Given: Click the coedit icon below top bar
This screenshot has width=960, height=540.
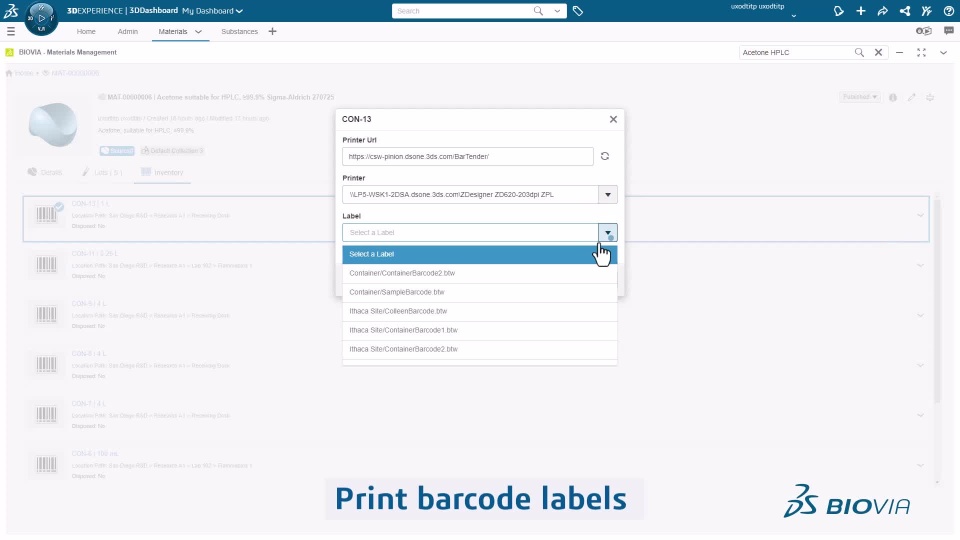Looking at the screenshot, I should (923, 31).
